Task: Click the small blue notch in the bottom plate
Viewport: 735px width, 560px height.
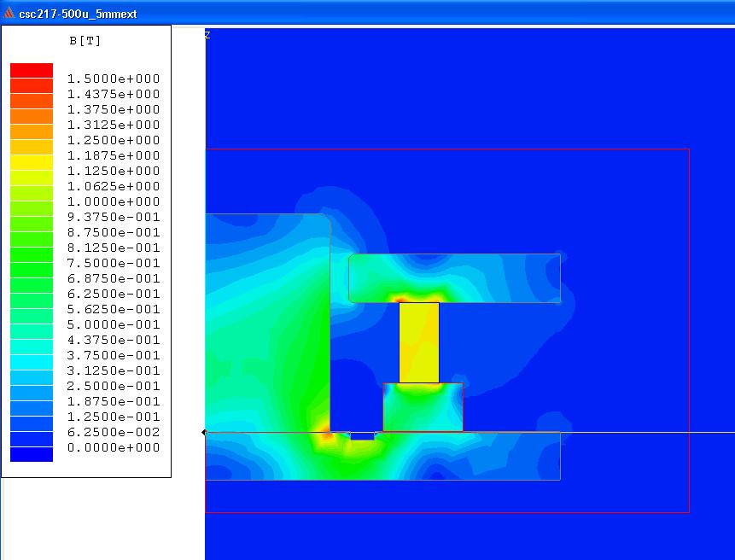Action: [362, 436]
